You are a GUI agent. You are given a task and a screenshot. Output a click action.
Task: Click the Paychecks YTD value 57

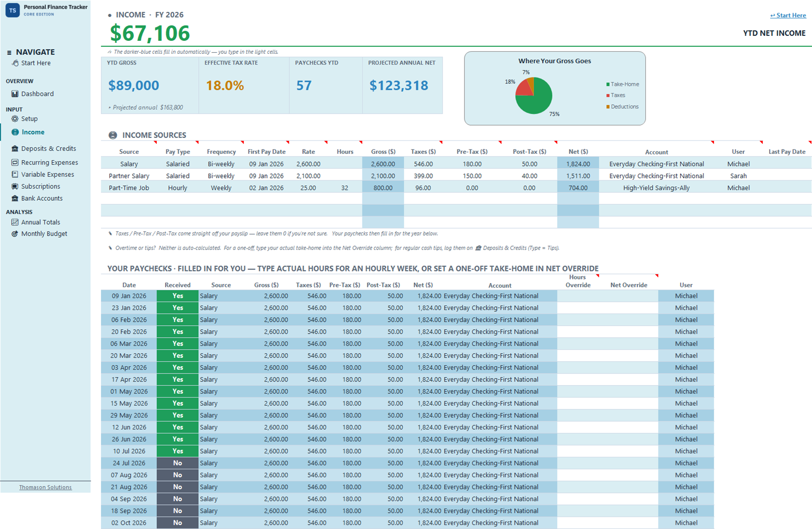pyautogui.click(x=304, y=86)
